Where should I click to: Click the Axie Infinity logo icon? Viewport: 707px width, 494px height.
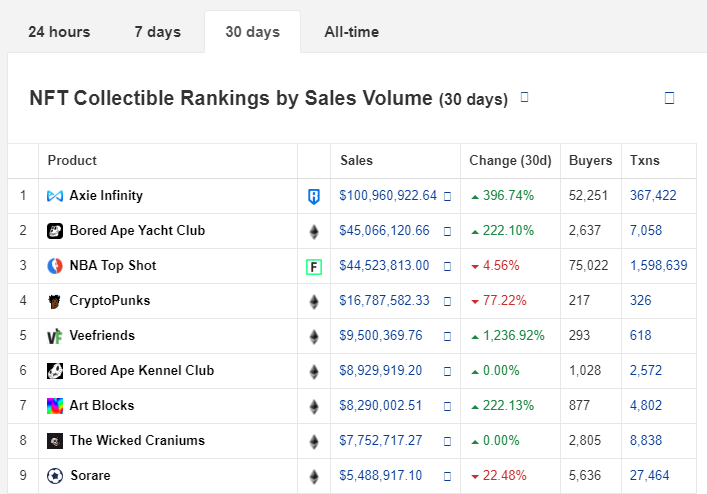[55, 196]
